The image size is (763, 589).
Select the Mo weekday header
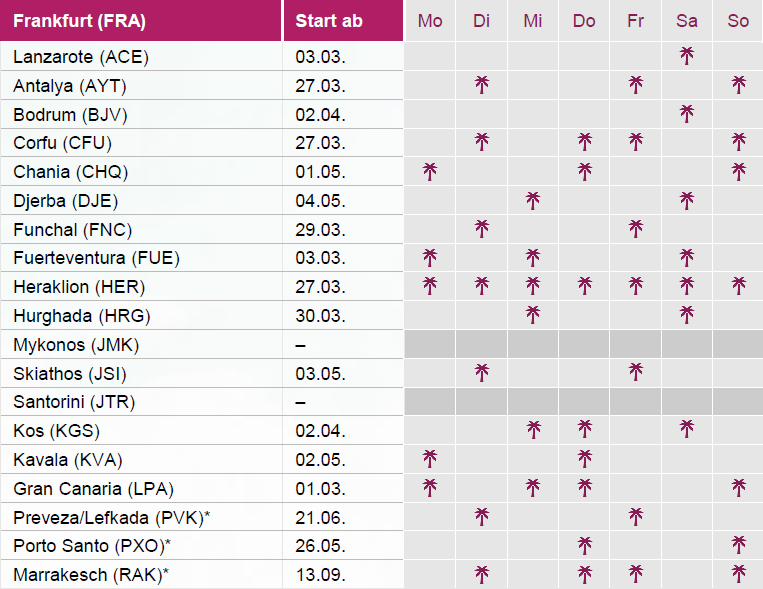(430, 21)
